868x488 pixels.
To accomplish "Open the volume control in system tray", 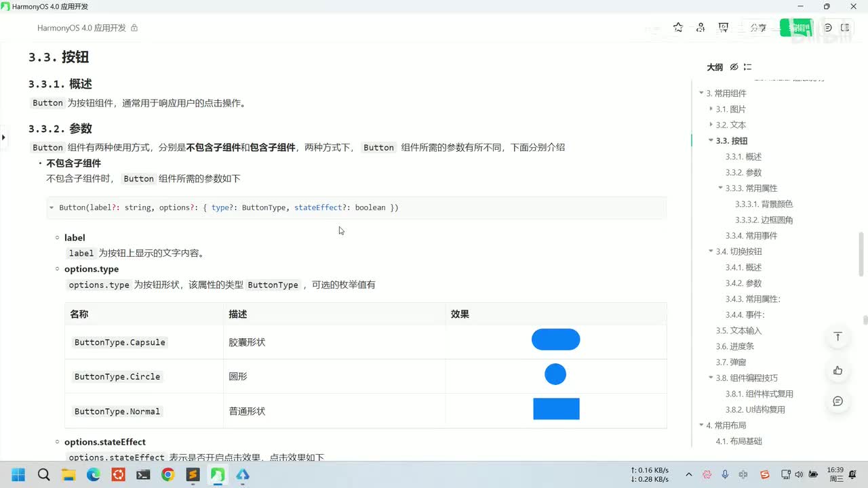I will tap(799, 474).
